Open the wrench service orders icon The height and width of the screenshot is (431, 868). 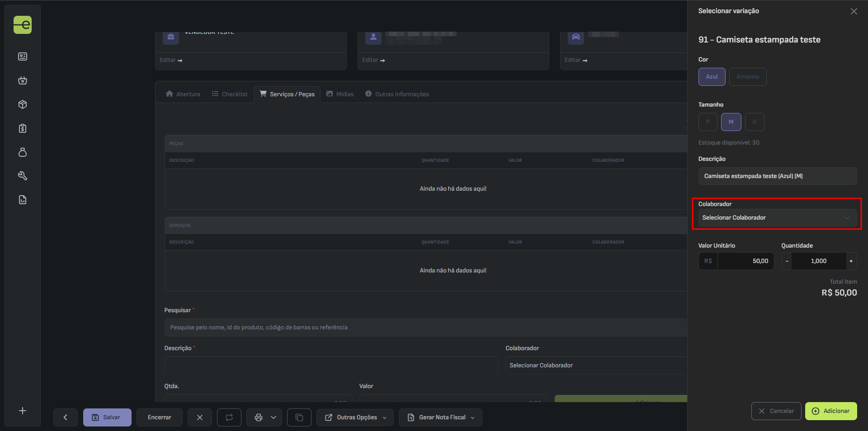click(x=23, y=176)
